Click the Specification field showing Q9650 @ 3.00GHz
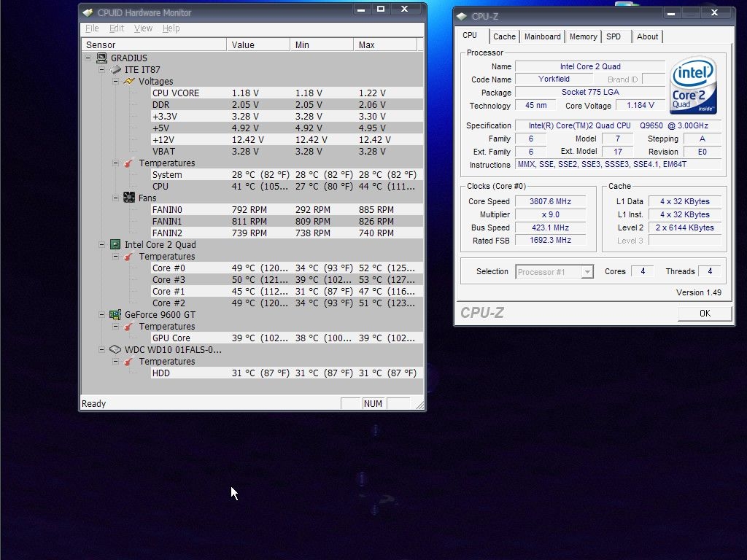This screenshot has height=560, width=747. 618,125
